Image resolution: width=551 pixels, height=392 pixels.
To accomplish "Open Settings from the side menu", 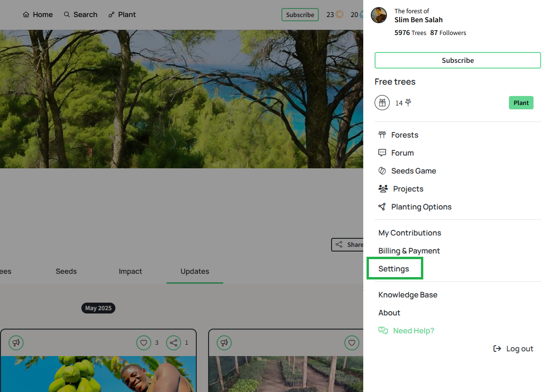I will point(394,269).
